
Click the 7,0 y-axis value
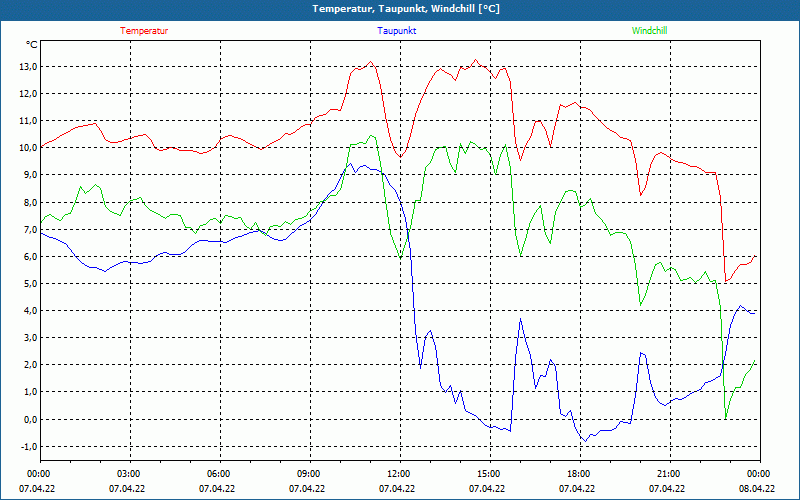click(x=30, y=230)
